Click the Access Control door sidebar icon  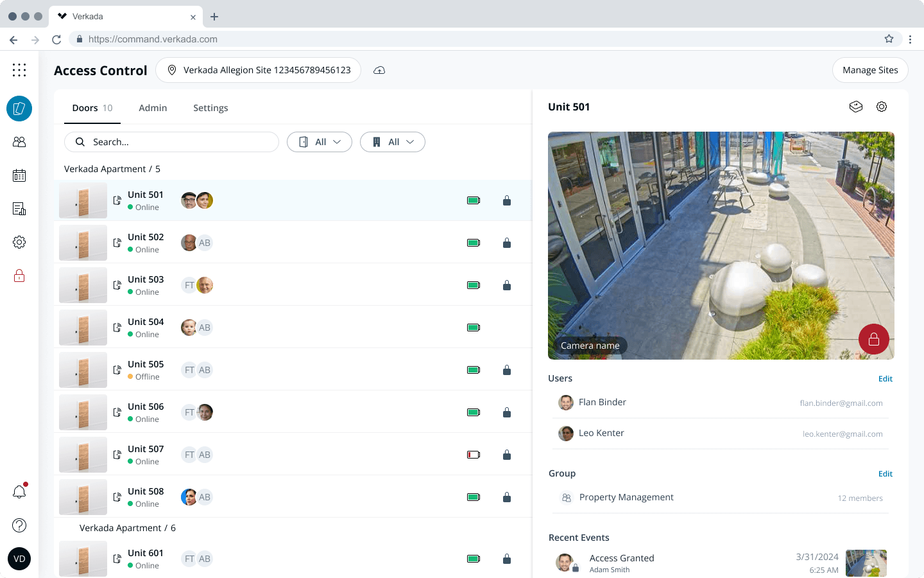pyautogui.click(x=19, y=109)
